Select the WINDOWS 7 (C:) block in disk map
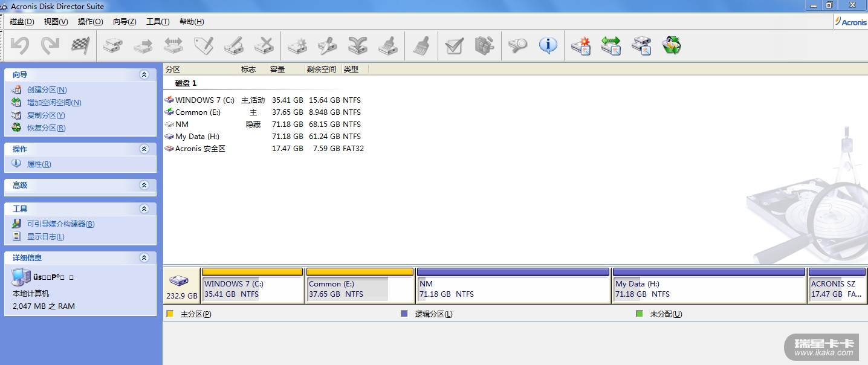This screenshot has width=868, height=365. 253,286
